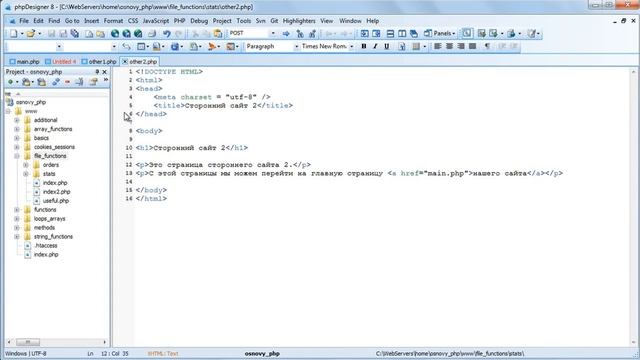The image size is (640, 360).
Task: Create a new file with toolbar icon
Action: pyautogui.click(x=13, y=33)
